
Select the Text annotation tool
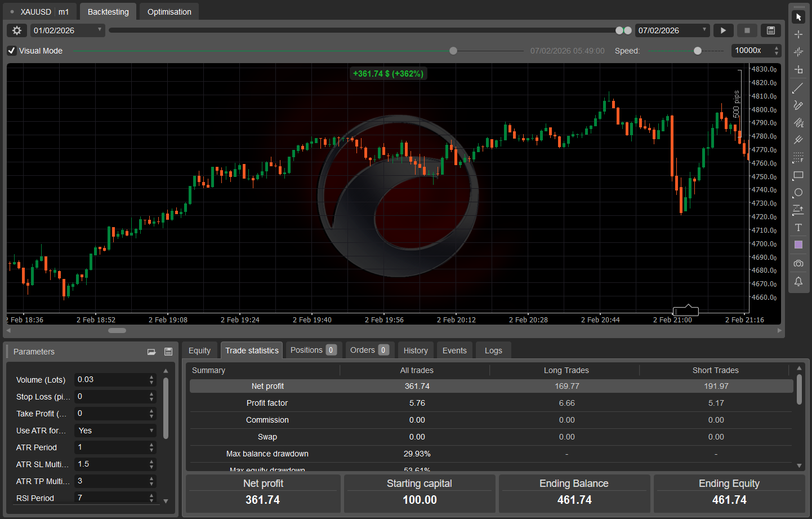pyautogui.click(x=798, y=227)
